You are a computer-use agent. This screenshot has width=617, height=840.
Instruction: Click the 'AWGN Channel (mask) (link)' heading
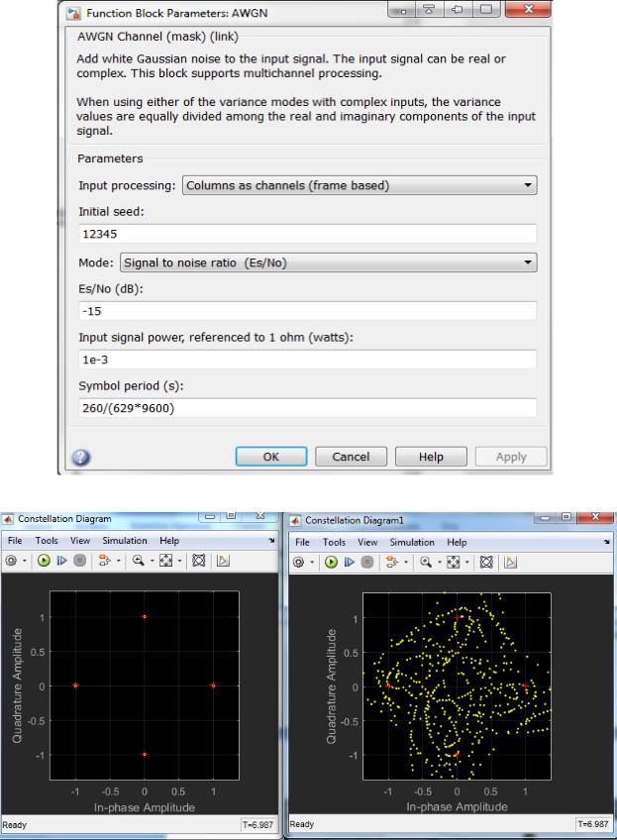click(x=158, y=37)
